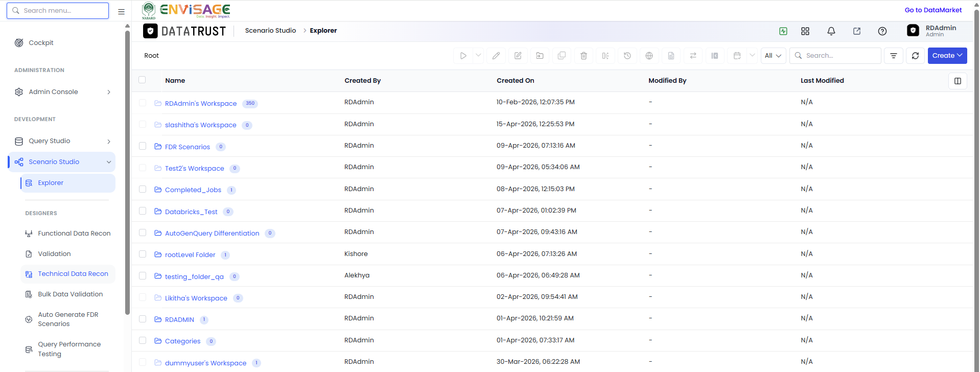
Task: Open the help question mark icon
Action: (x=882, y=31)
